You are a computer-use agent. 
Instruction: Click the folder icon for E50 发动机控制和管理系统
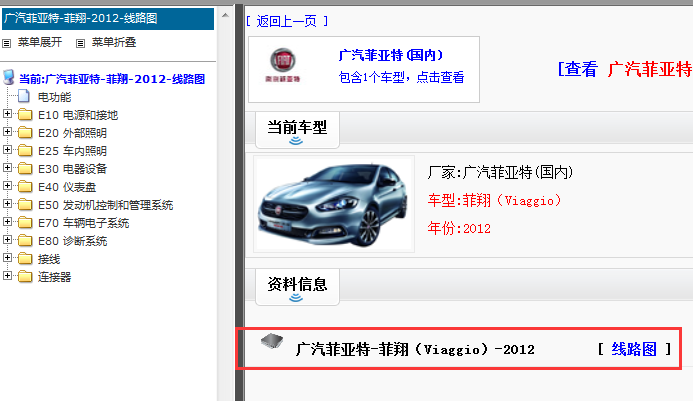click(25, 205)
